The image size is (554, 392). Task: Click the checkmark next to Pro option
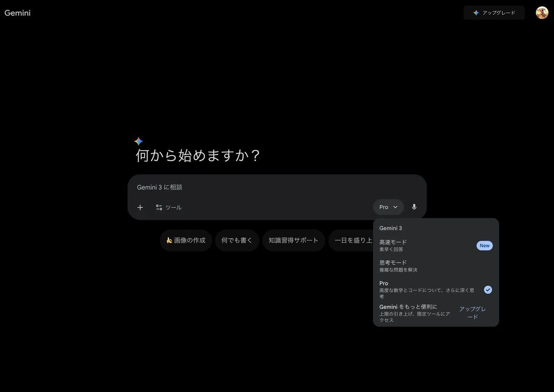click(x=488, y=289)
